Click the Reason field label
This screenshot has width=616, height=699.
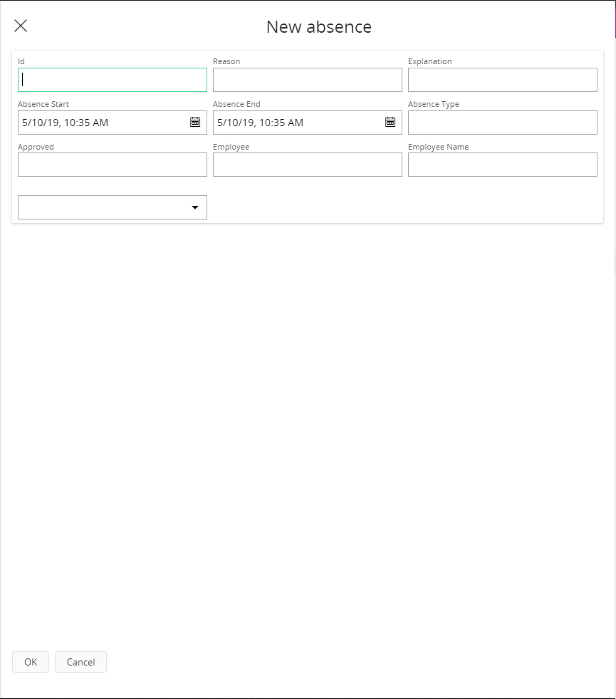point(226,61)
